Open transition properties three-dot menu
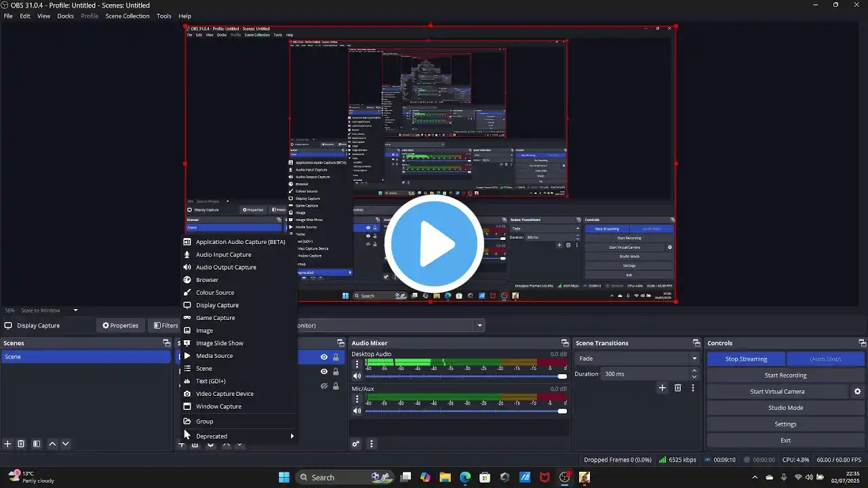 tap(692, 388)
